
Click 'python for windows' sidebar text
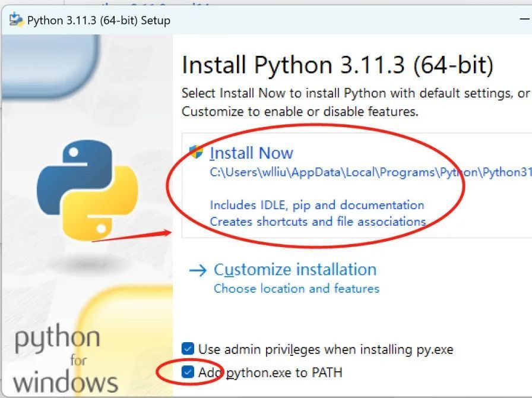(66, 358)
